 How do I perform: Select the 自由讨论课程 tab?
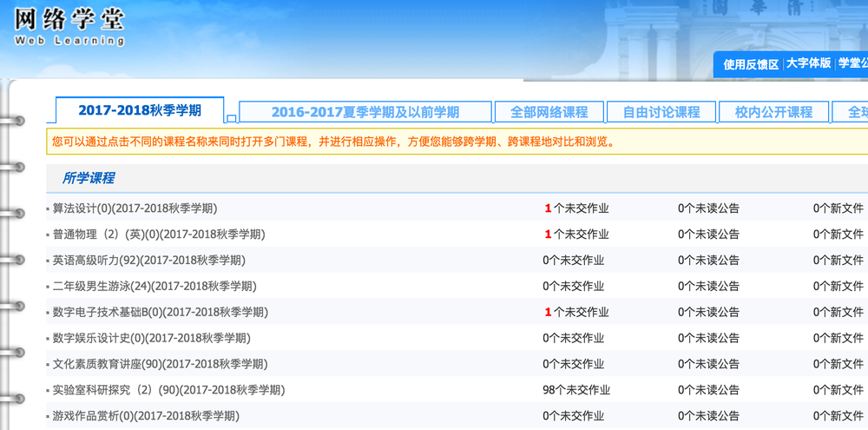click(661, 112)
